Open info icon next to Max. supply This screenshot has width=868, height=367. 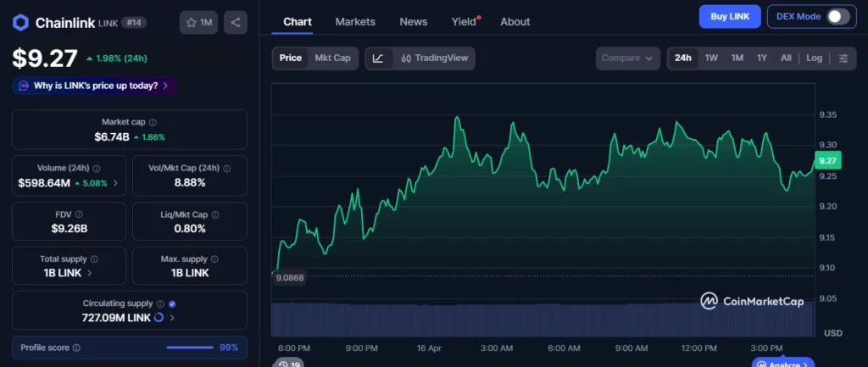click(214, 259)
